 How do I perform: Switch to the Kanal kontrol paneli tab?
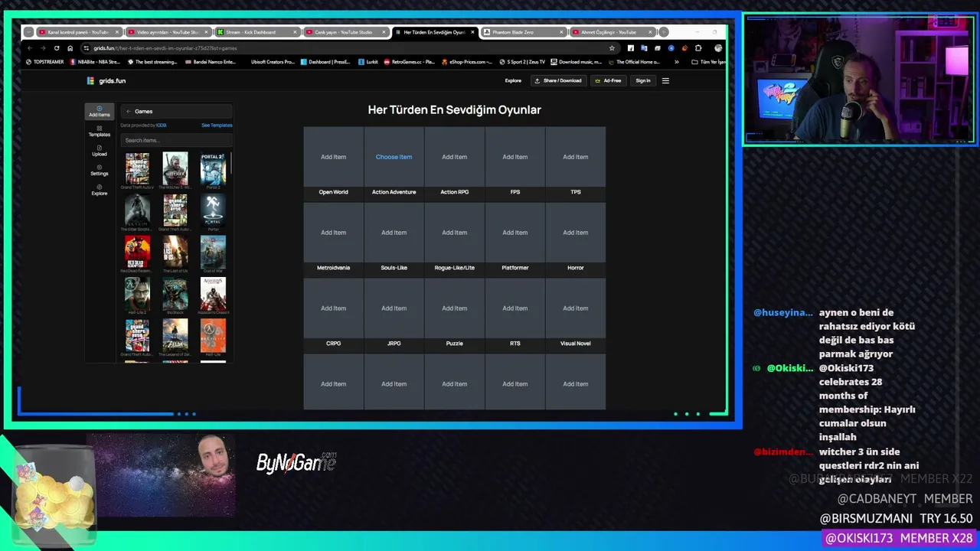[x=79, y=32]
